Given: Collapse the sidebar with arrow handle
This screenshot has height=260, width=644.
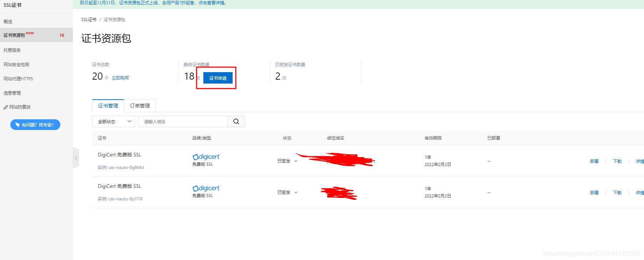Looking at the screenshot, I should pos(76,158).
